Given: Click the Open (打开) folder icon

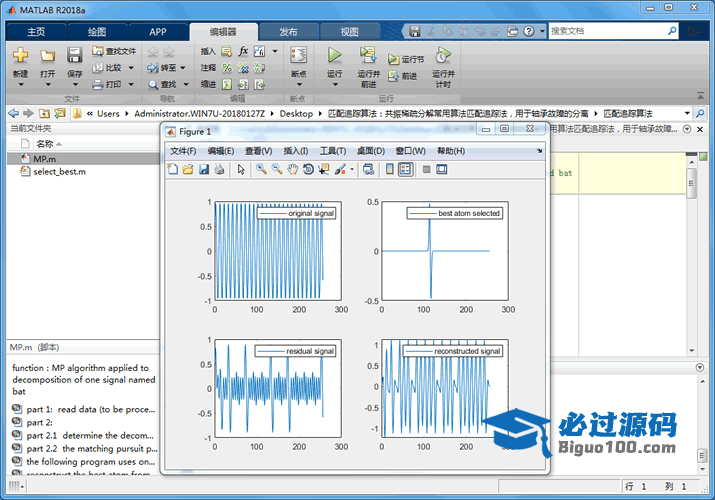Looking at the screenshot, I should [x=47, y=56].
